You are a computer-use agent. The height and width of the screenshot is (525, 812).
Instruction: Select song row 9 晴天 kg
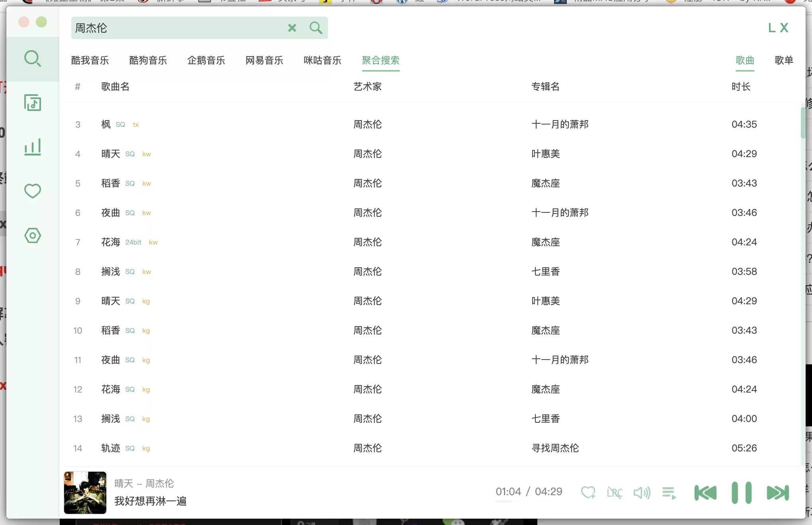click(430, 301)
